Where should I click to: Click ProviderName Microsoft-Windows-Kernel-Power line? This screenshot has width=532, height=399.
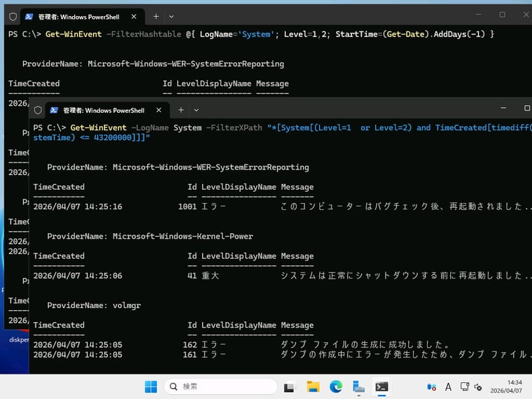[x=150, y=237]
